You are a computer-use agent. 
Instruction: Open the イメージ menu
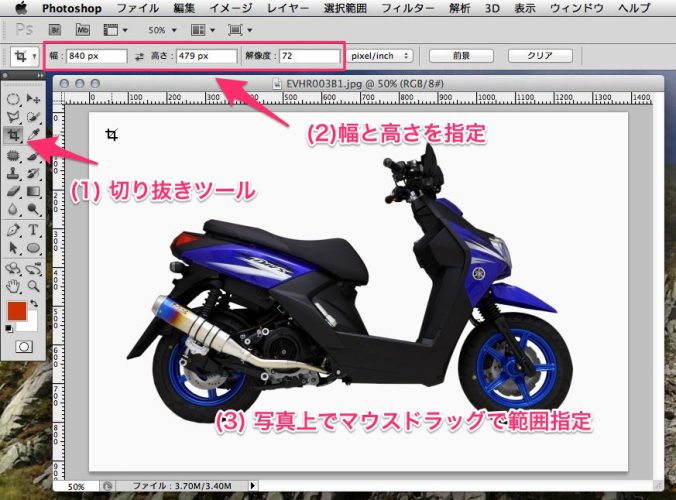pos(231,8)
